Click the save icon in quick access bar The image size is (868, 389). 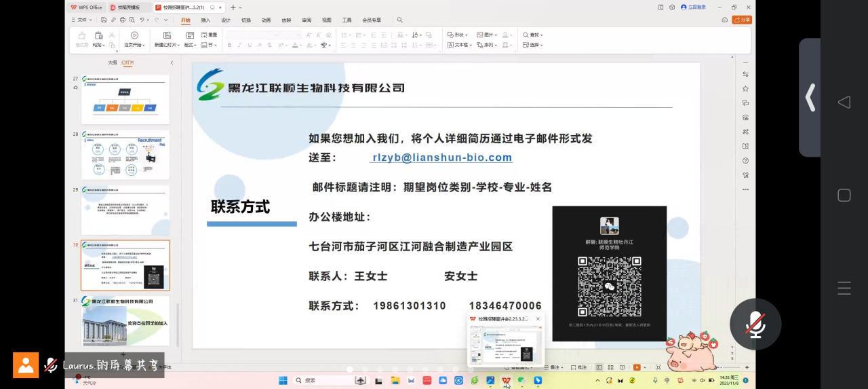click(x=103, y=20)
